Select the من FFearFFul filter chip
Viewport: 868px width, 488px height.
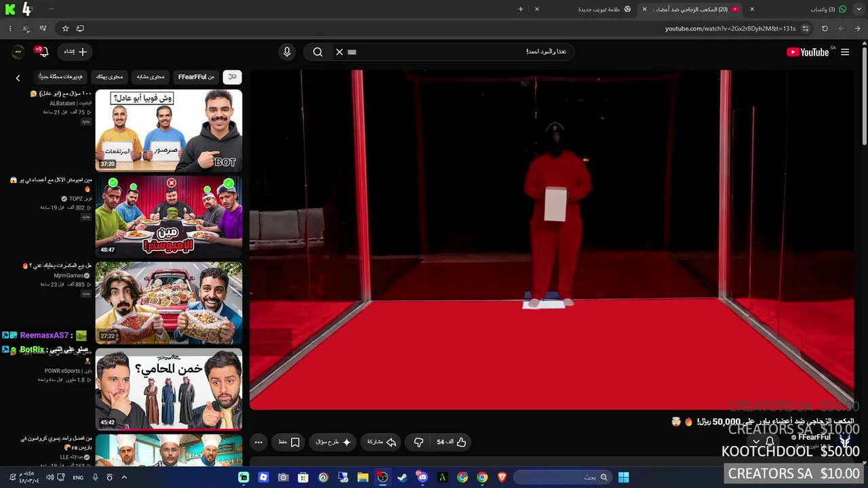point(196,77)
